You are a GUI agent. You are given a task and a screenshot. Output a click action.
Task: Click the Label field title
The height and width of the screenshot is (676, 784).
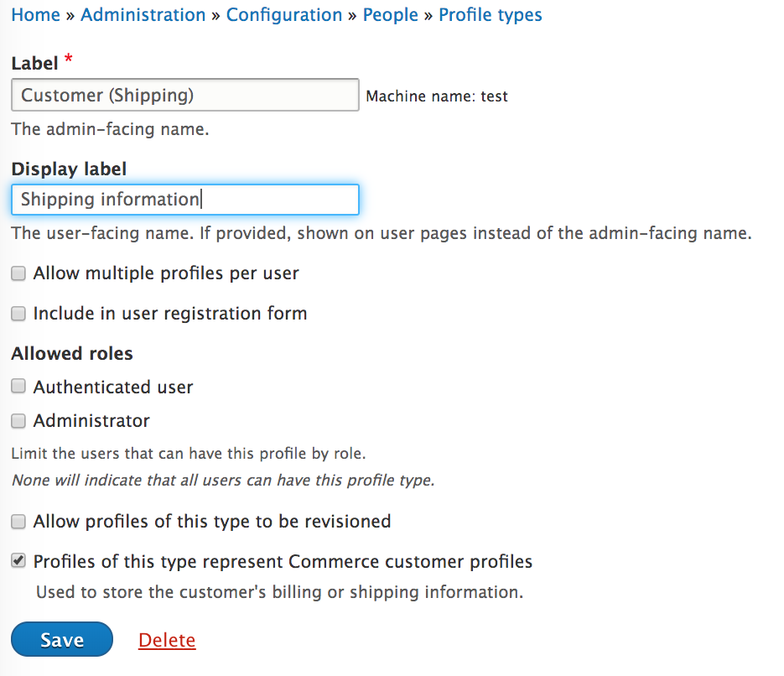[34, 64]
